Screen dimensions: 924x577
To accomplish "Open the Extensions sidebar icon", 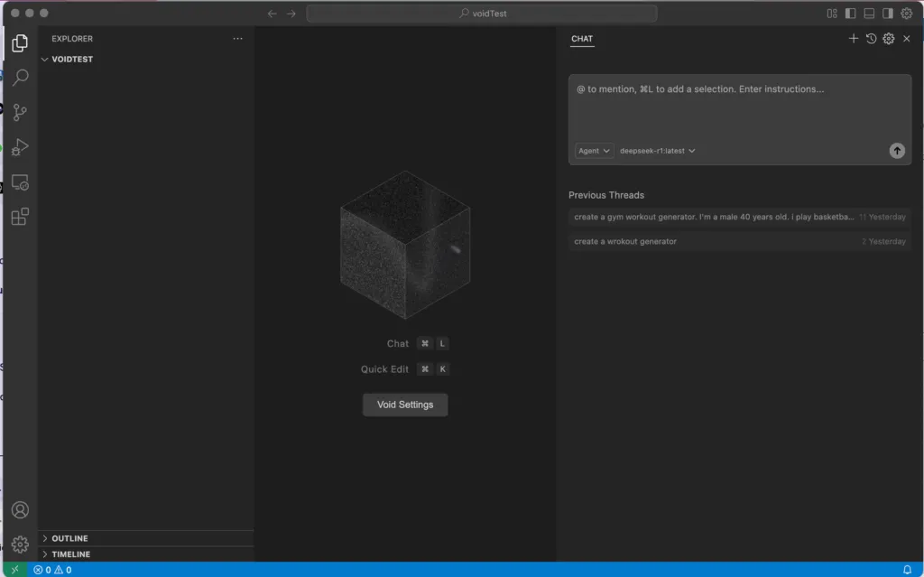I will [x=20, y=216].
